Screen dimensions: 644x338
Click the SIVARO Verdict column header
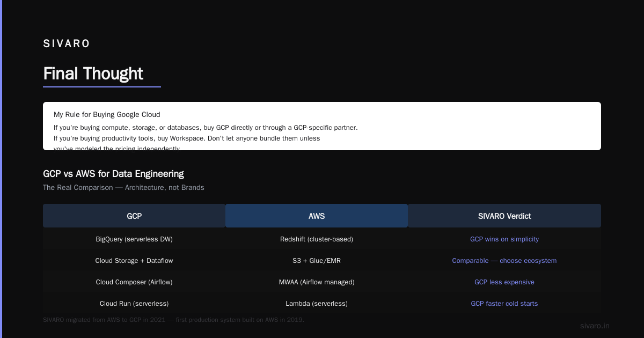click(504, 216)
